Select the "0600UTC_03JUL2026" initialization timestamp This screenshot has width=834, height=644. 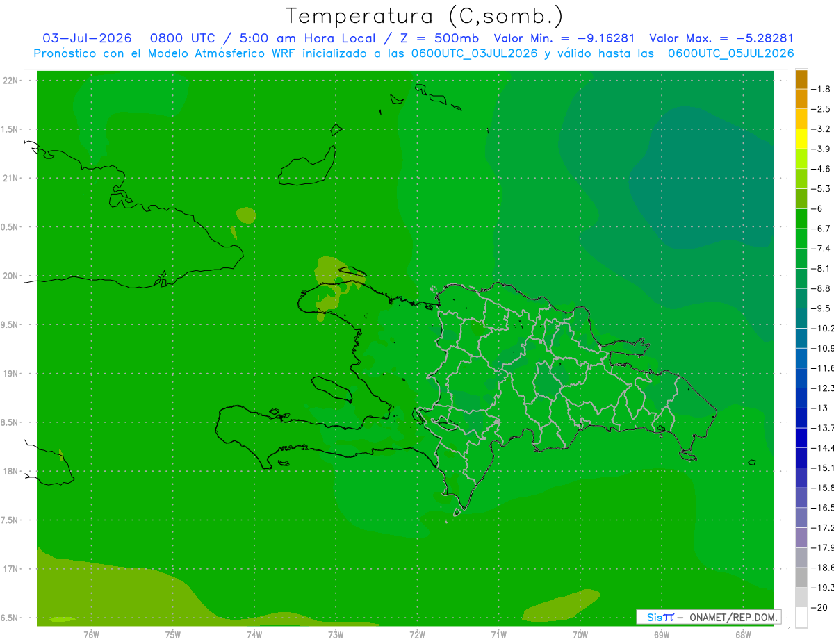pos(474,53)
